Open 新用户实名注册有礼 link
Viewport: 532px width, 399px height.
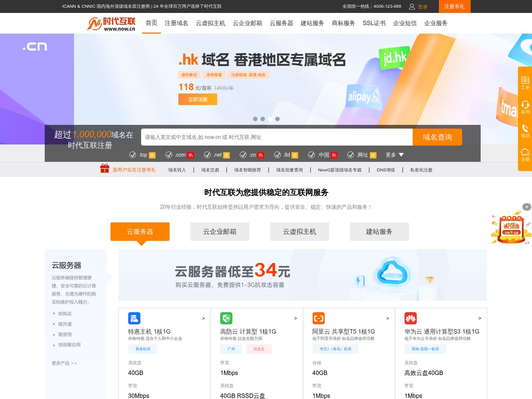pos(134,170)
